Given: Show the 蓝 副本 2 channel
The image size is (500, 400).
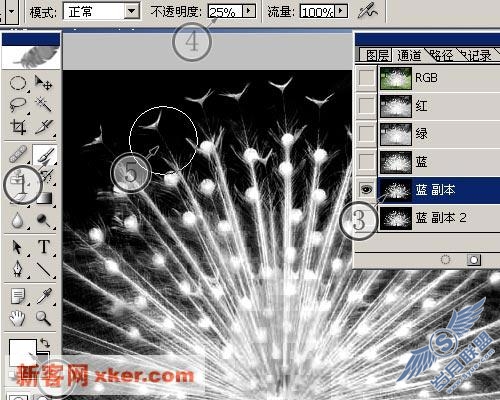Looking at the screenshot, I should [x=366, y=218].
